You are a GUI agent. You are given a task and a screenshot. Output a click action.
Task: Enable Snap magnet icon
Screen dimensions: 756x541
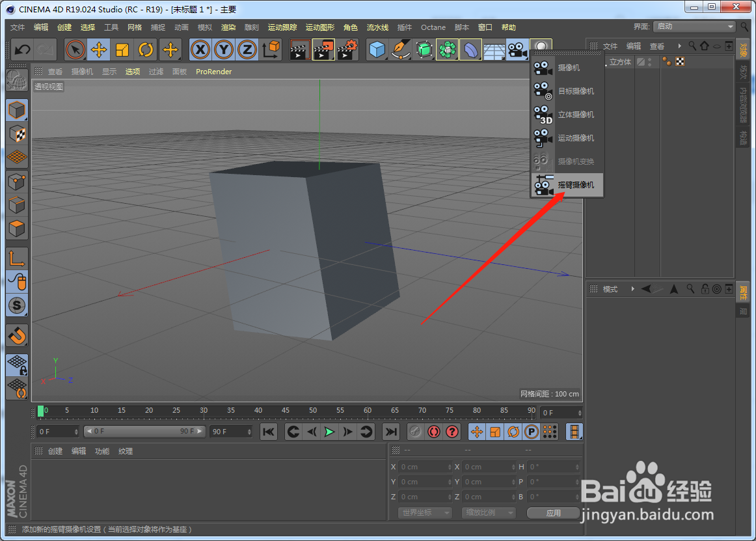point(17,335)
